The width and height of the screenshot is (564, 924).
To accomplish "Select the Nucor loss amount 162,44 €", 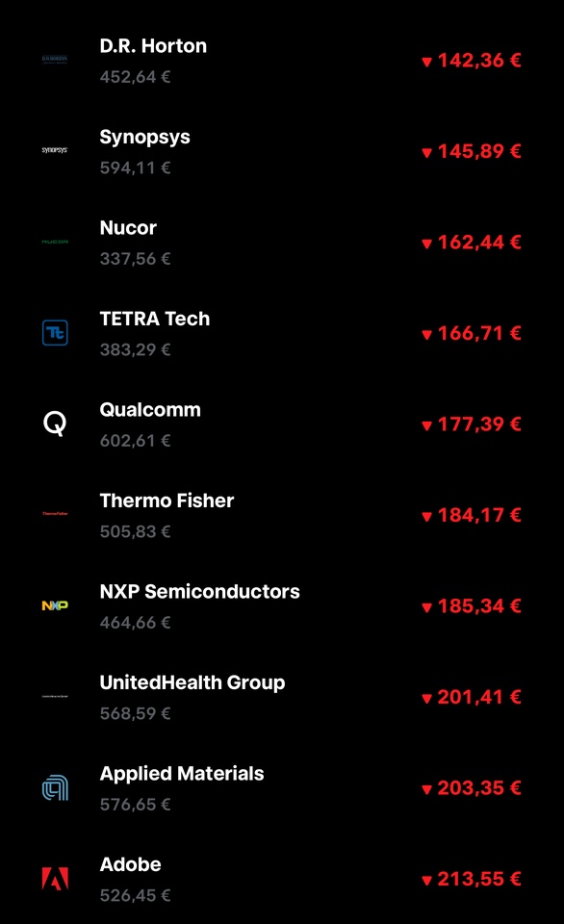I will click(472, 243).
